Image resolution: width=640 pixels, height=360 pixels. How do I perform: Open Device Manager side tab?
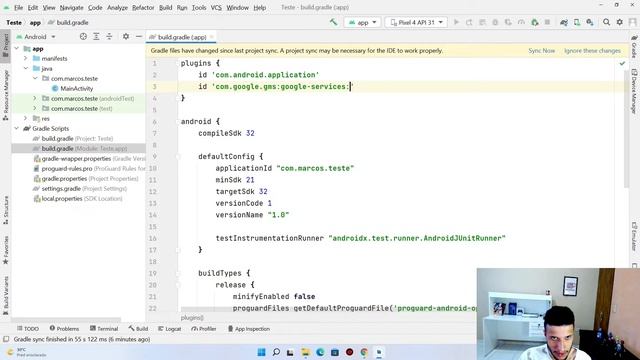634,91
